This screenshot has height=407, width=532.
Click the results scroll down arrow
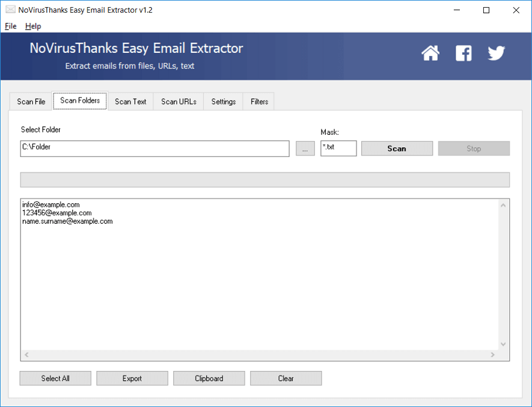503,344
